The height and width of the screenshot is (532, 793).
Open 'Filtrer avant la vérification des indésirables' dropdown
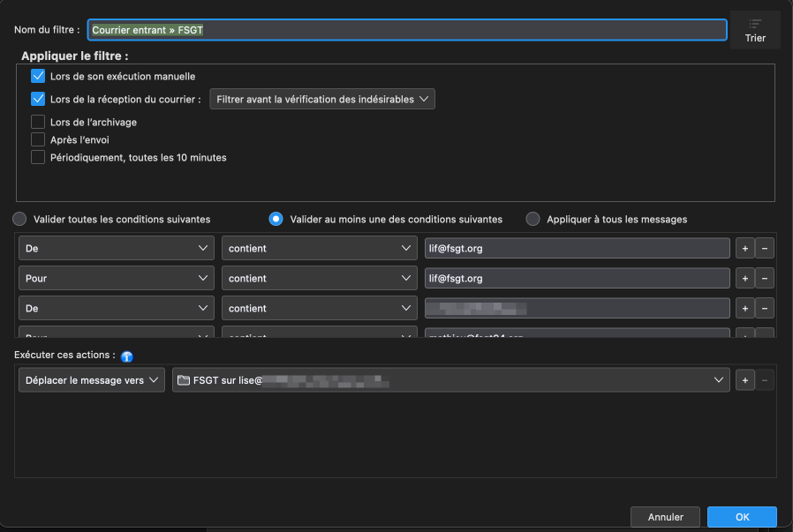pos(322,99)
